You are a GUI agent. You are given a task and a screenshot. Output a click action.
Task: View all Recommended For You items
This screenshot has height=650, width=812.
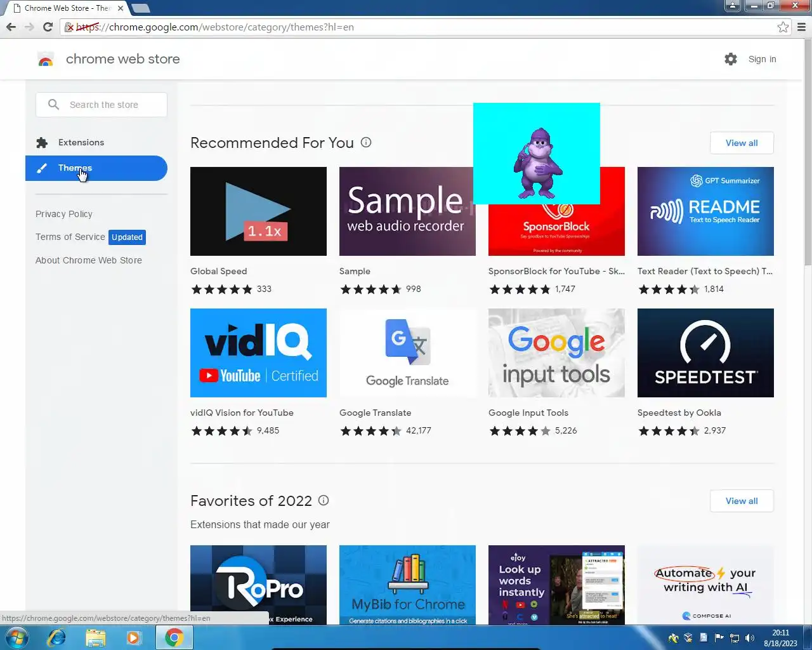(x=742, y=143)
